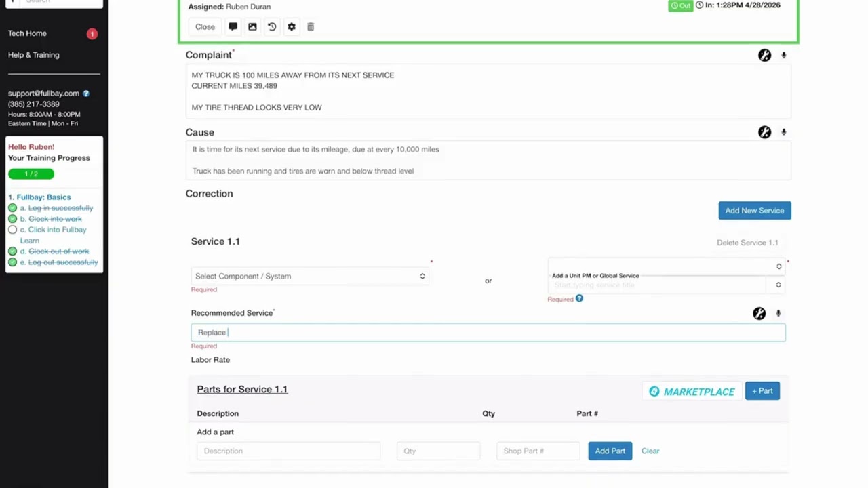Click the part Description input field

288,451
